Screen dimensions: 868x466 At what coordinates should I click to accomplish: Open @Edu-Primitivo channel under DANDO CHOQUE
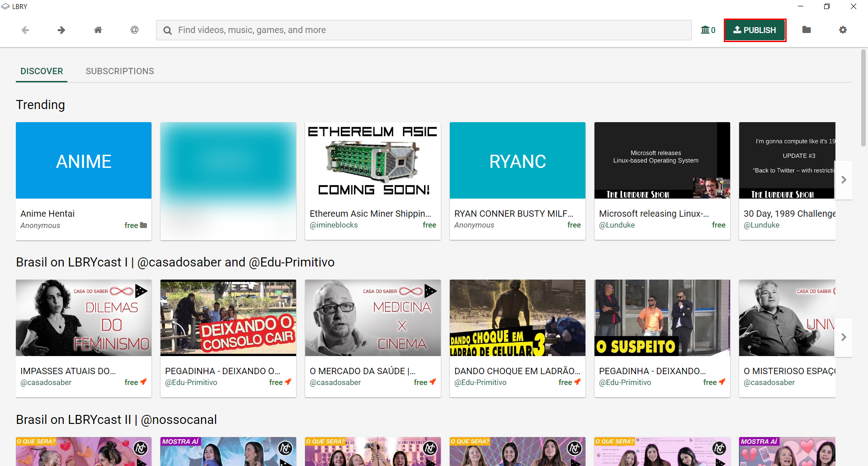[481, 382]
